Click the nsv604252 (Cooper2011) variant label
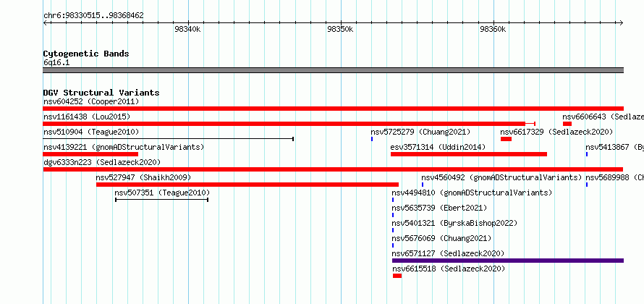This screenshot has width=644, height=304. click(x=91, y=101)
